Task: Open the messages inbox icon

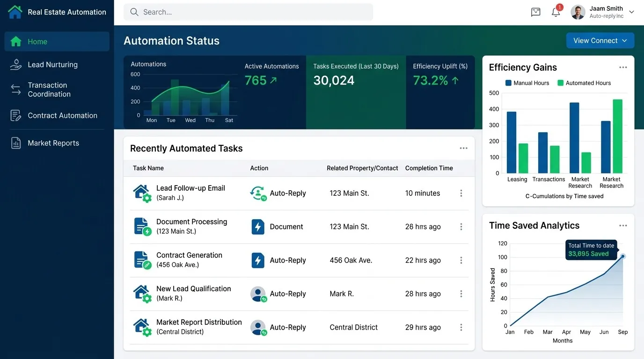Action: 536,12
